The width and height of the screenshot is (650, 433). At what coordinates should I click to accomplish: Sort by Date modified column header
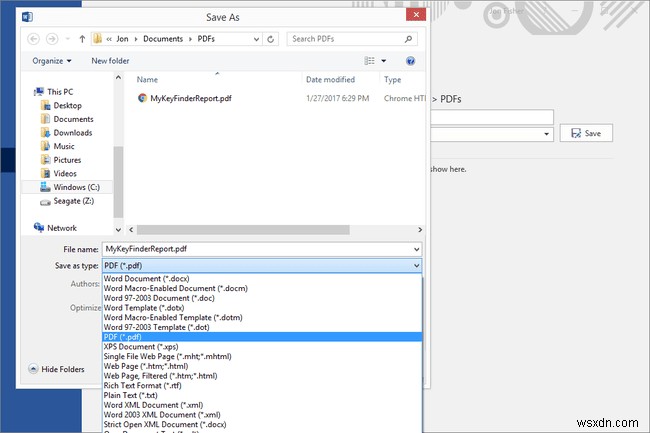(x=330, y=80)
